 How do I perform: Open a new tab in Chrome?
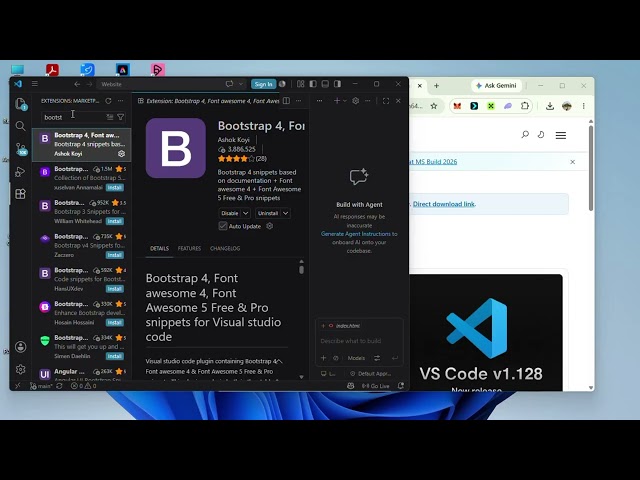[436, 86]
